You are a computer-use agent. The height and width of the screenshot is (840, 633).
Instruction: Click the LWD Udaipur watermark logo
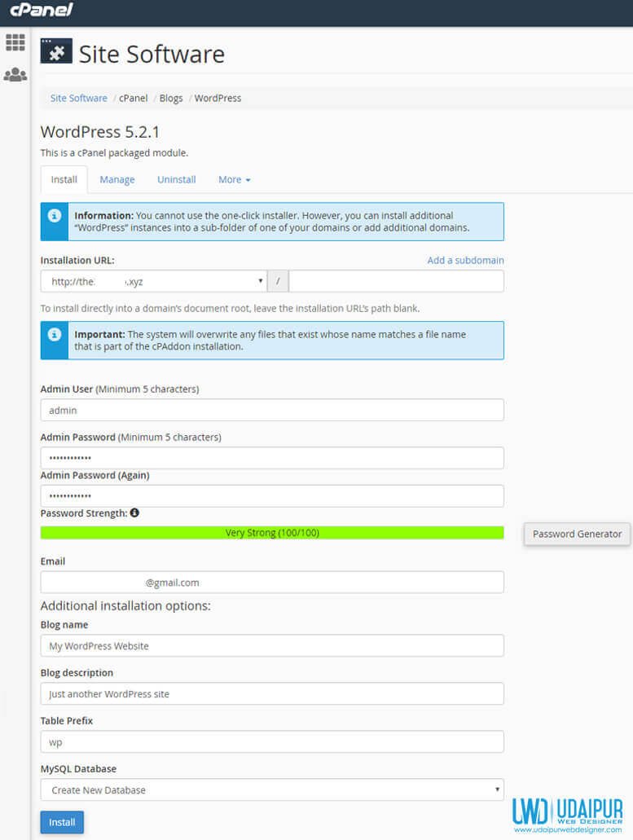tap(567, 815)
